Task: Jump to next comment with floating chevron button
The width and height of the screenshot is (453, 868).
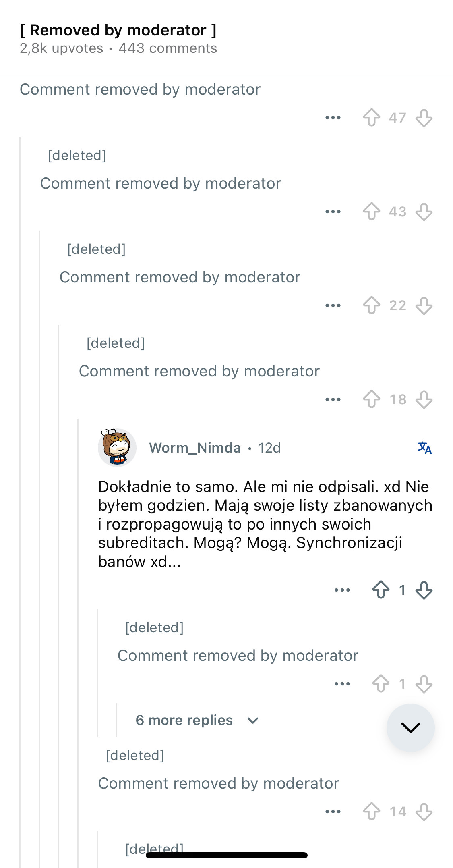Action: (x=410, y=727)
